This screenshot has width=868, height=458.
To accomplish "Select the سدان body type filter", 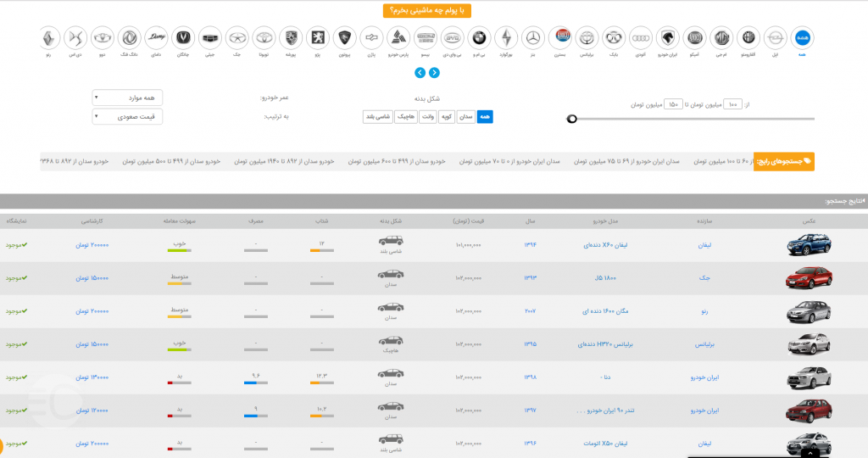I will pos(466,117).
